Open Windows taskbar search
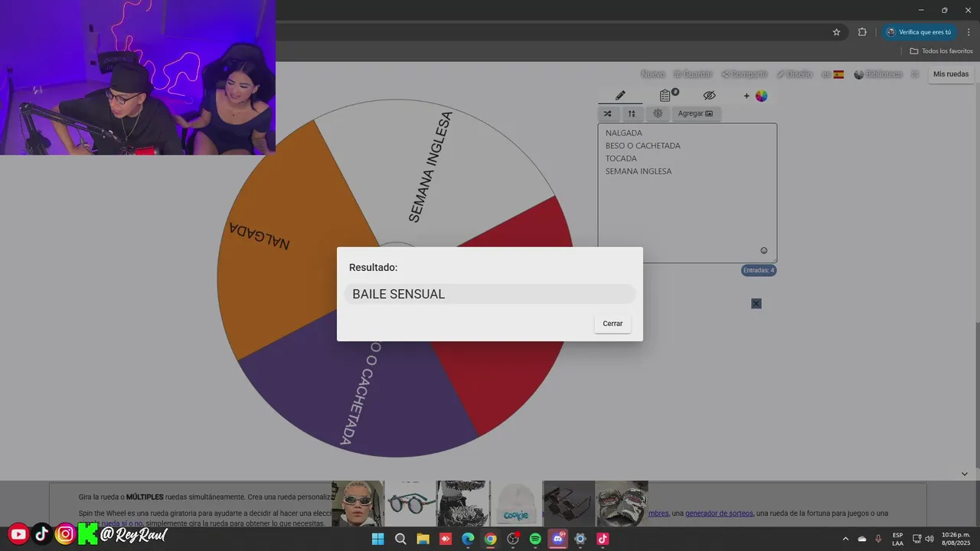The width and height of the screenshot is (980, 551). 400,539
